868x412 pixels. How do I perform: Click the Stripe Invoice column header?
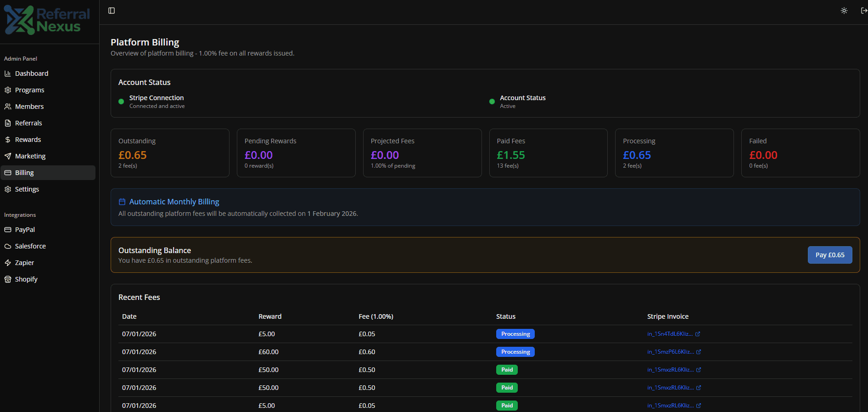(x=668, y=316)
